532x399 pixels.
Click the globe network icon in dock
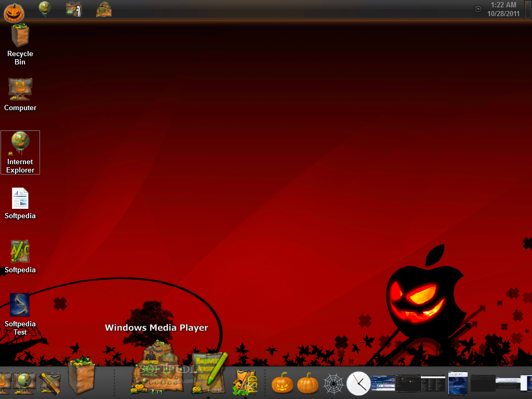[x=24, y=383]
